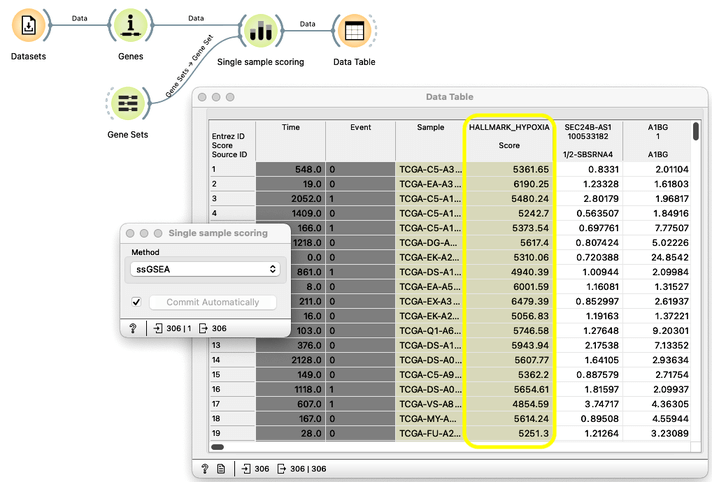Image resolution: width=712 pixels, height=482 pixels.
Task: Select the SEC24B-AS1 column header
Action: (588, 140)
